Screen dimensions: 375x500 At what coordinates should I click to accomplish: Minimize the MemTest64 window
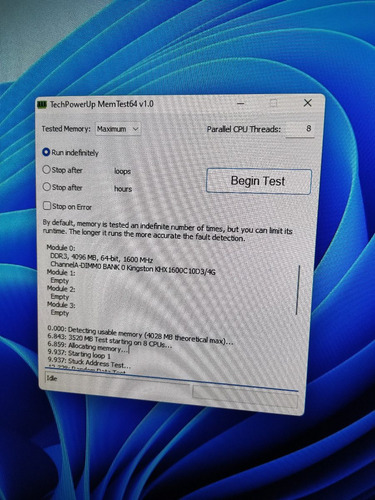click(241, 104)
